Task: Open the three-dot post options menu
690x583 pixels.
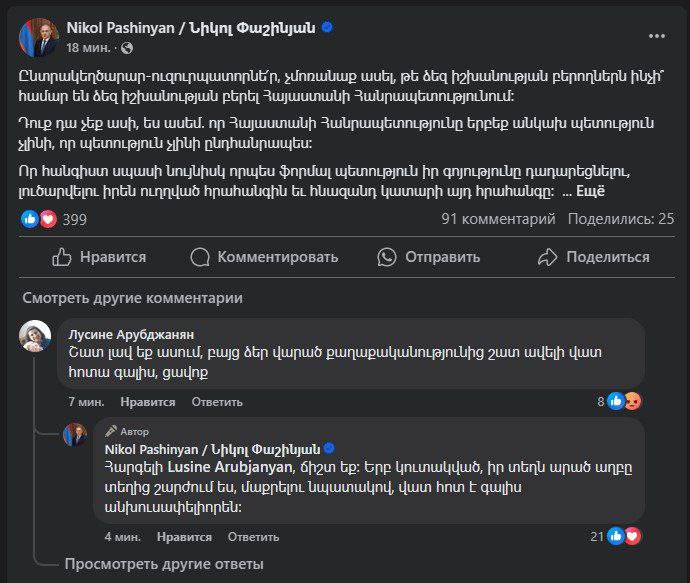Action: (x=657, y=36)
